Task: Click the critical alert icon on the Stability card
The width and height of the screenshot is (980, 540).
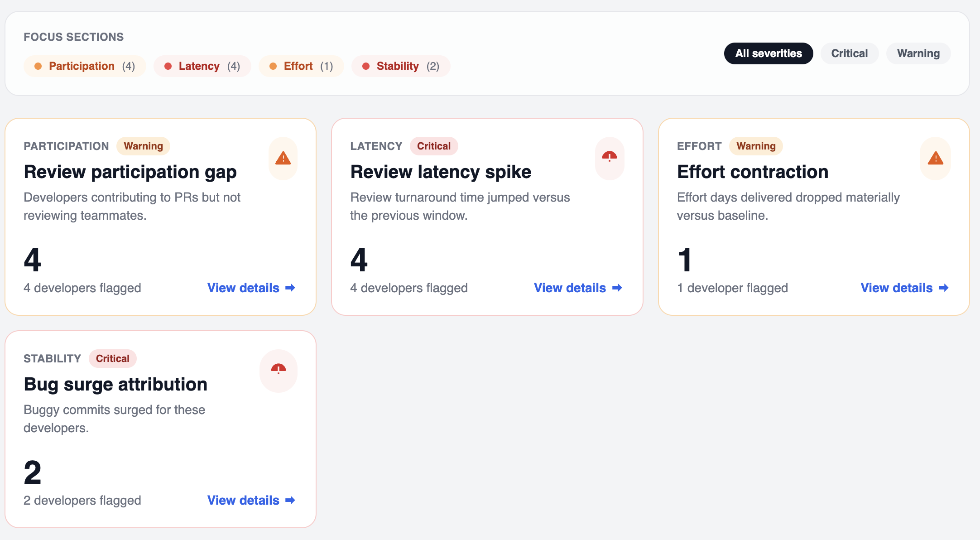Action: pos(278,370)
